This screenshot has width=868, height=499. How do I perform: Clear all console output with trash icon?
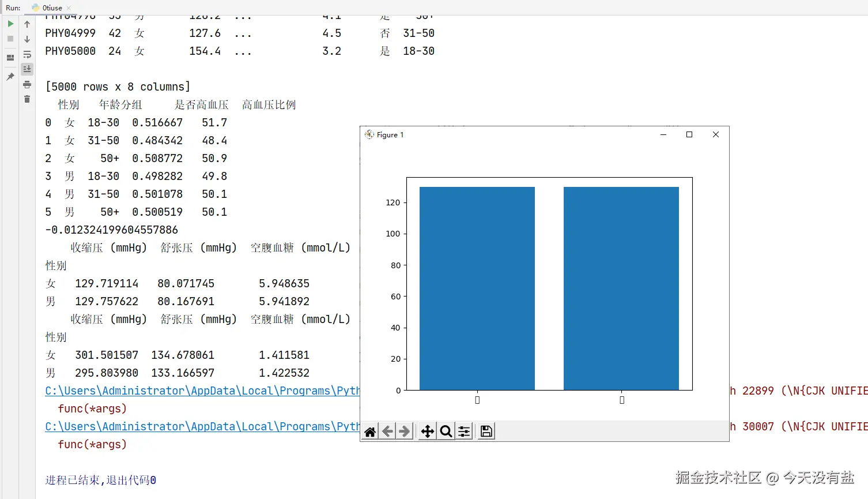(27, 99)
